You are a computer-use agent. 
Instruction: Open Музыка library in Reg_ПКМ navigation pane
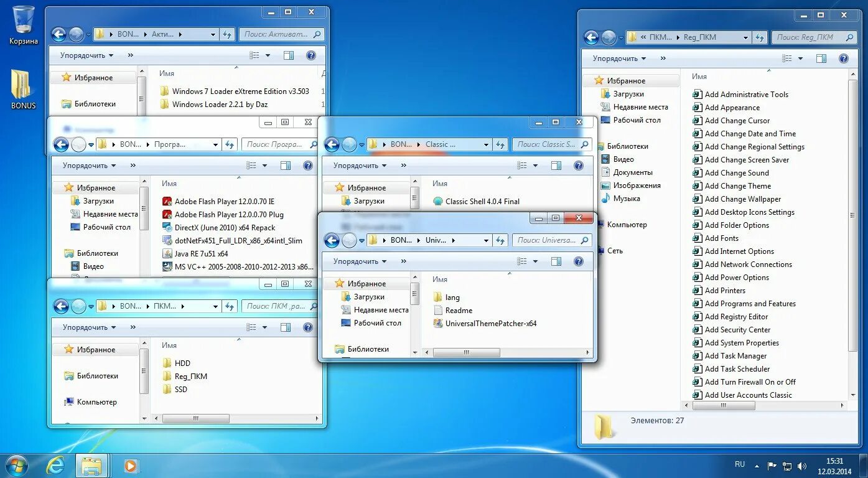click(620, 199)
